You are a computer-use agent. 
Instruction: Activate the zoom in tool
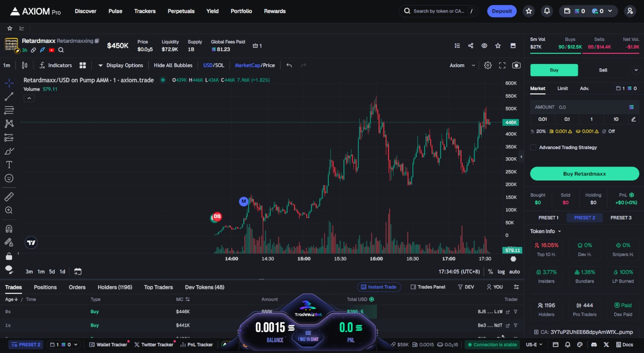(x=9, y=210)
